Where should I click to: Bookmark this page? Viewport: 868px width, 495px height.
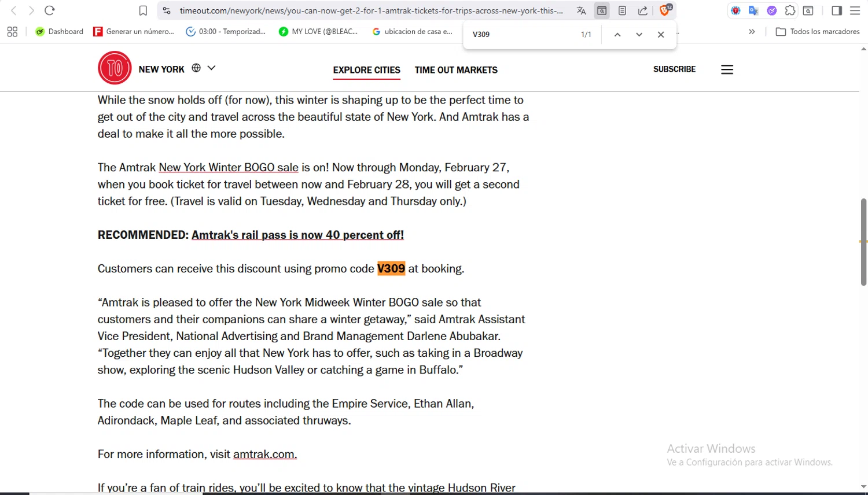pos(144,10)
